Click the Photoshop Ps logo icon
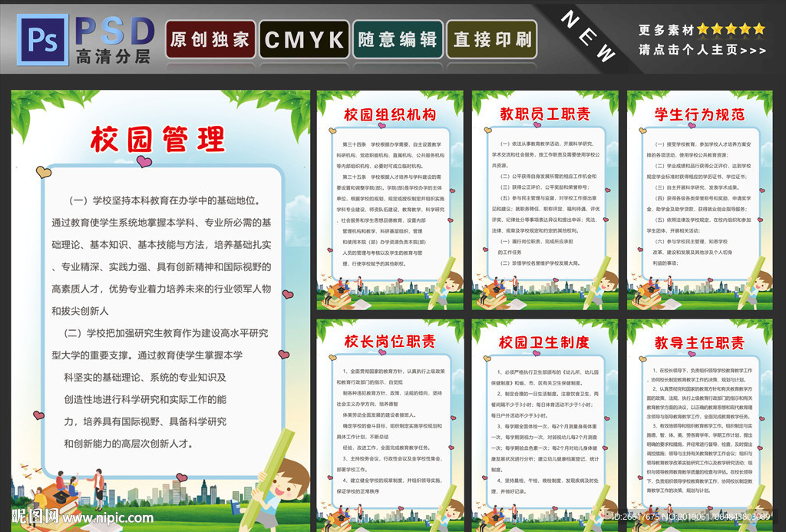 point(43,40)
